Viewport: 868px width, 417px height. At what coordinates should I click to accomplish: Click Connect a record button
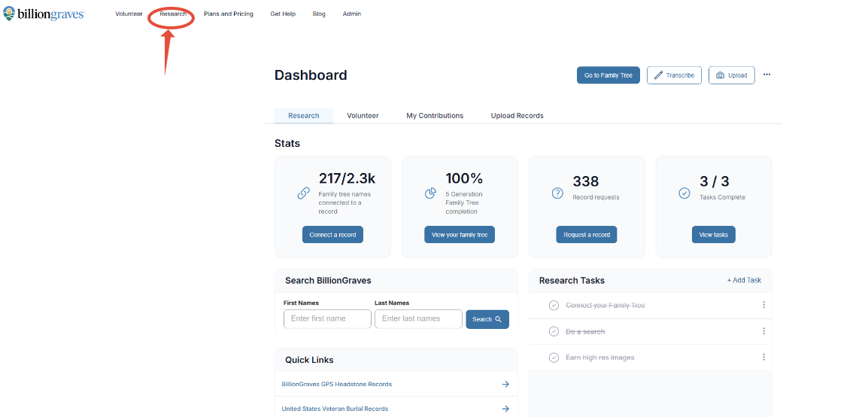click(332, 235)
